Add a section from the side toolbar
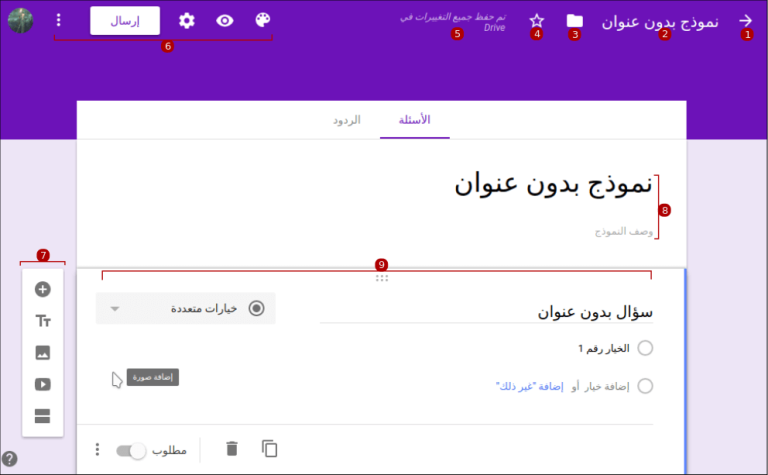The width and height of the screenshot is (768, 475). [x=43, y=416]
